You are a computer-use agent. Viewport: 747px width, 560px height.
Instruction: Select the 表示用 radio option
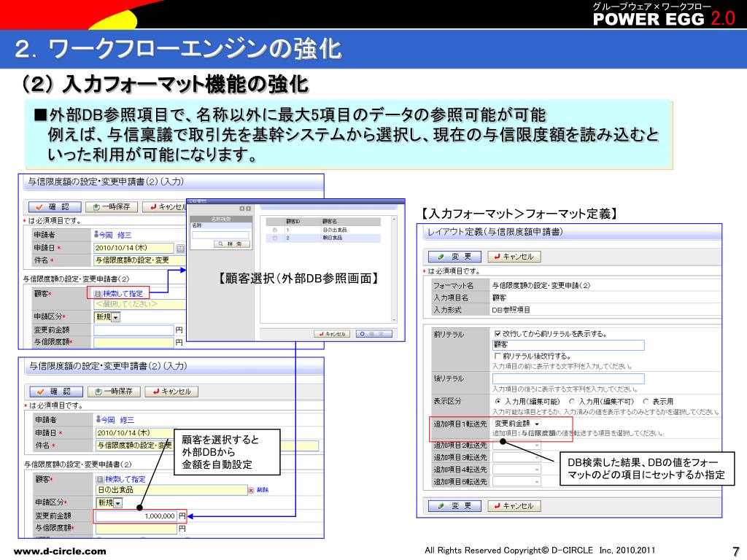coord(646,402)
